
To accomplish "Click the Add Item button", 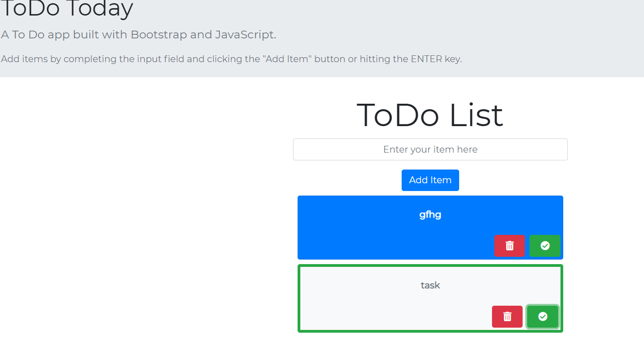I will click(x=430, y=180).
